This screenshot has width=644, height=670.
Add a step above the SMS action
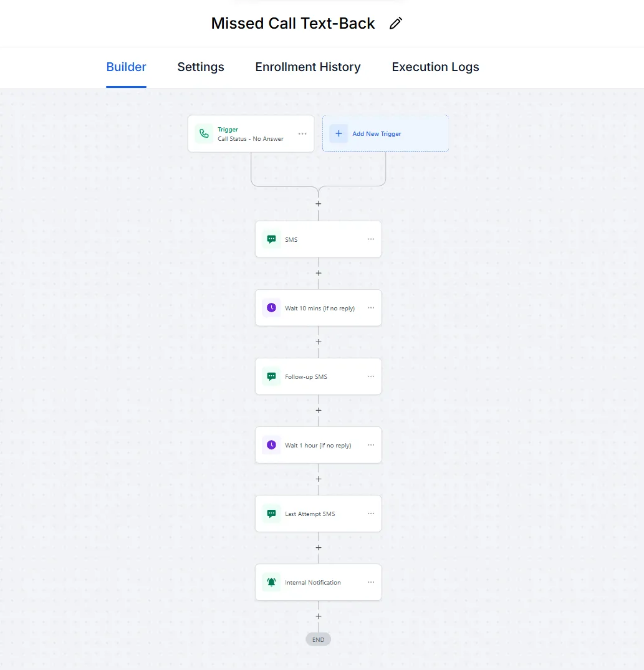[x=319, y=204]
